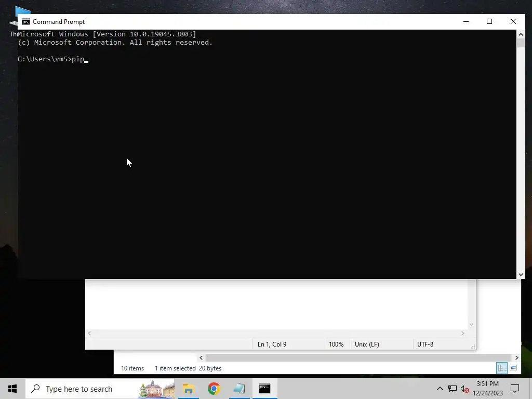Click the Microsoft Windows version text line
The width and height of the screenshot is (532, 399).
click(107, 34)
